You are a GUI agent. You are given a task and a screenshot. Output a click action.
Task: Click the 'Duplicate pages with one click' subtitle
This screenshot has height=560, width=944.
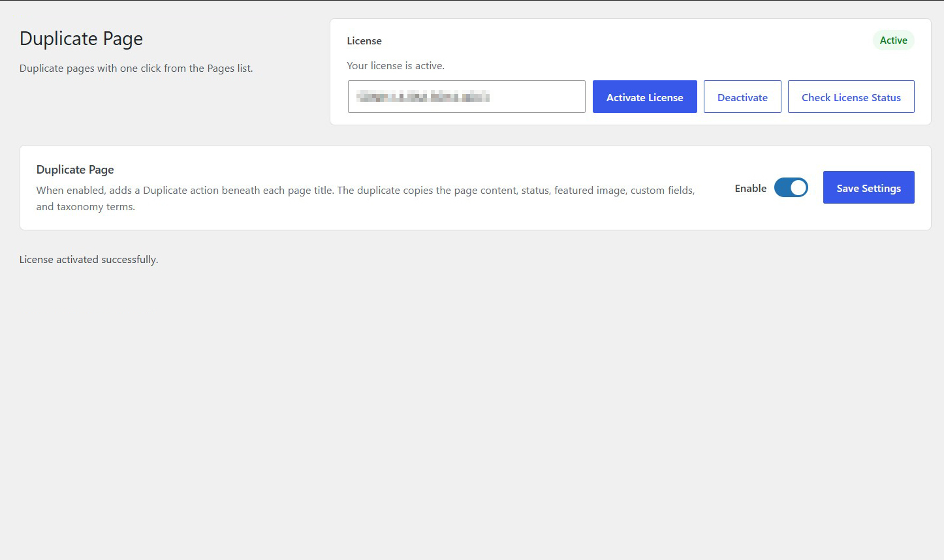click(136, 68)
